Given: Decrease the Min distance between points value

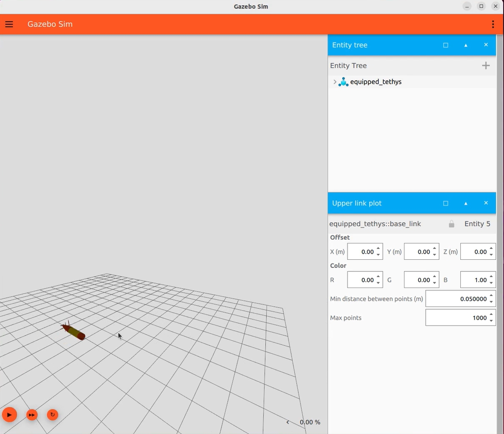Looking at the screenshot, I should (491, 302).
